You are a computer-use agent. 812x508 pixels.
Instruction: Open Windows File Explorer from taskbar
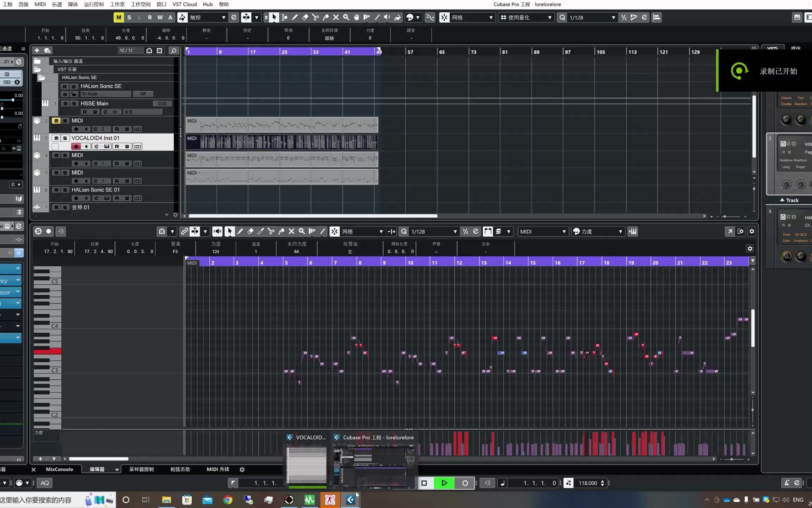tap(166, 500)
